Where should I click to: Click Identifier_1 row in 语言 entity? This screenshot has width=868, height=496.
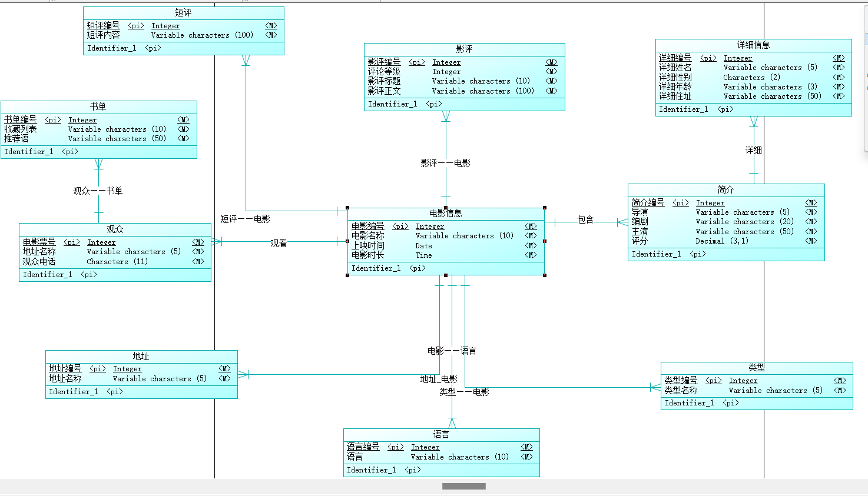click(x=441, y=470)
